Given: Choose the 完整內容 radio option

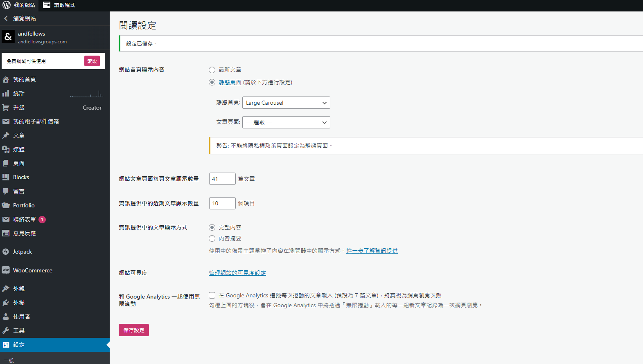Looking at the screenshot, I should click(x=212, y=227).
